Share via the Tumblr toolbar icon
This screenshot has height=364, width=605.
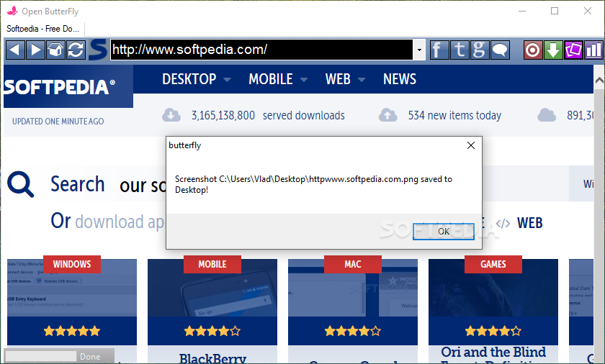click(460, 50)
